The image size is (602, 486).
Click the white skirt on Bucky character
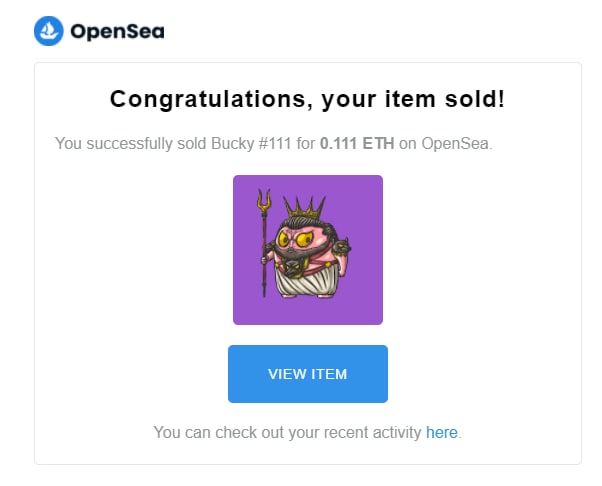click(307, 280)
